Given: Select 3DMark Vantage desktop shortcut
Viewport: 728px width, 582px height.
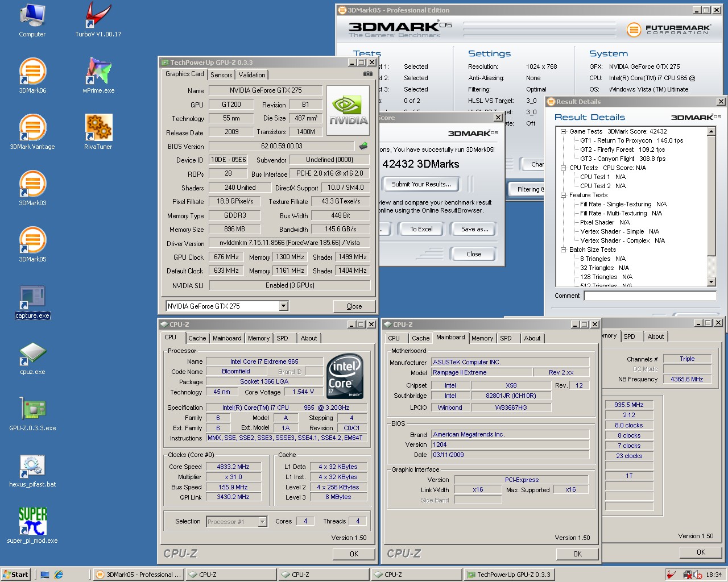Looking at the screenshot, I should coord(32,132).
